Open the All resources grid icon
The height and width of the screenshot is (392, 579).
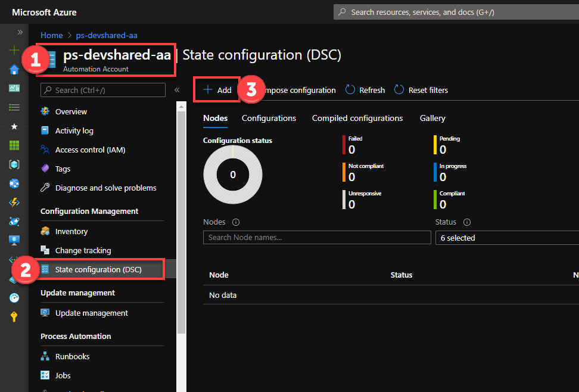point(14,145)
